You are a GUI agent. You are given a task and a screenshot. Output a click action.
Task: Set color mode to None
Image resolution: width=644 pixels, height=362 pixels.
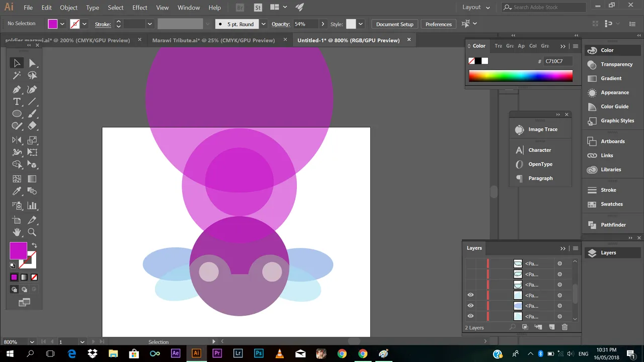(x=34, y=277)
